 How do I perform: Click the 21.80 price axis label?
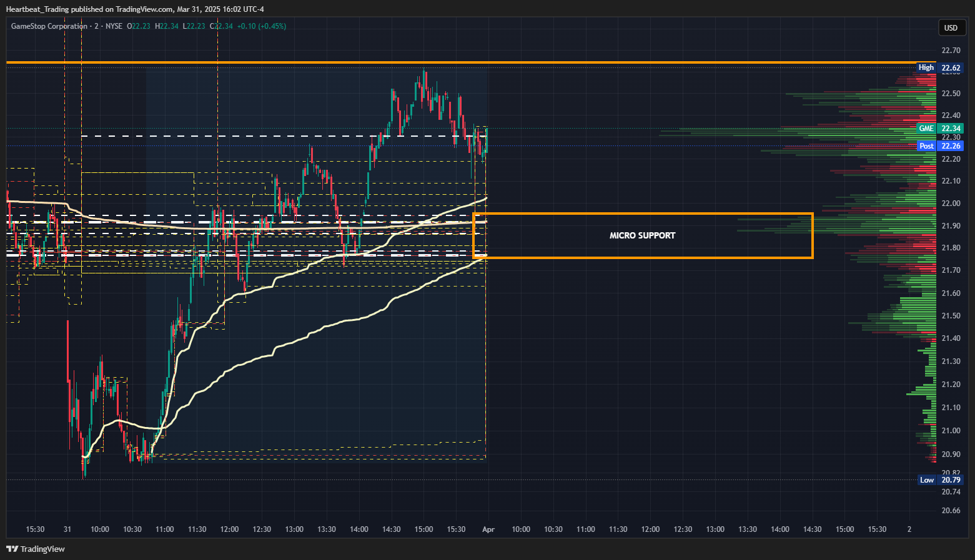[951, 248]
